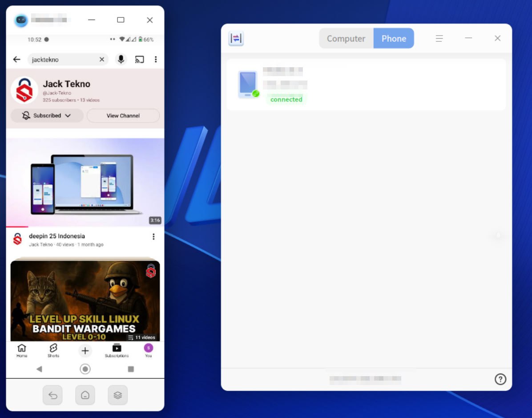
Task: Click the phone mirror app robot icon
Action: pyautogui.click(x=21, y=20)
